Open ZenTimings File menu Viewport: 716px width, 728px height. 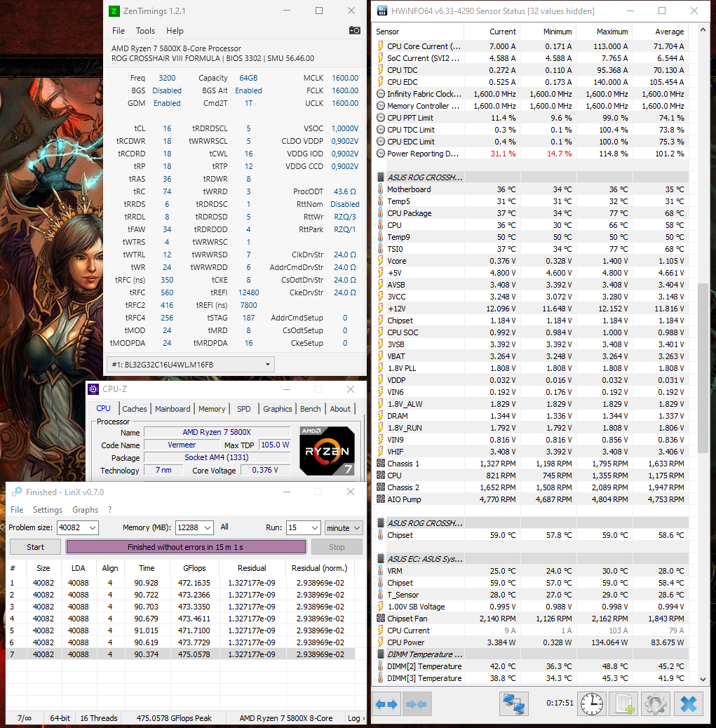(x=119, y=31)
